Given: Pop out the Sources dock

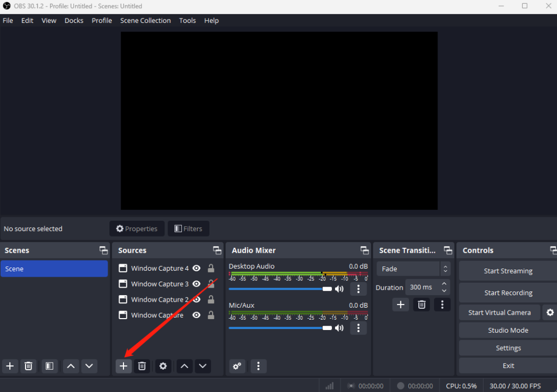Looking at the screenshot, I should tap(217, 250).
